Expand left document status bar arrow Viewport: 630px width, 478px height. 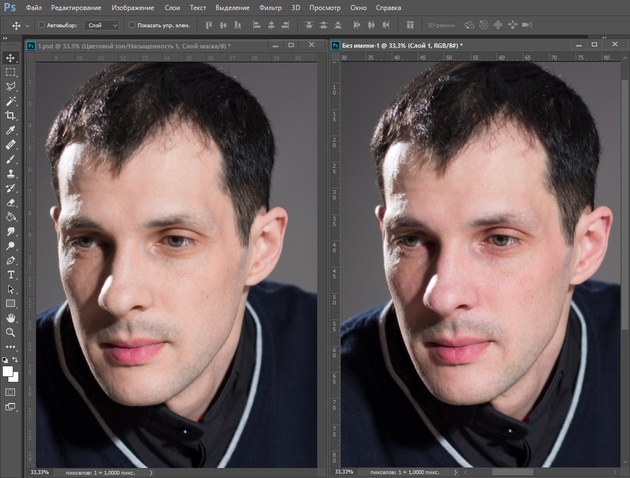(x=151, y=473)
